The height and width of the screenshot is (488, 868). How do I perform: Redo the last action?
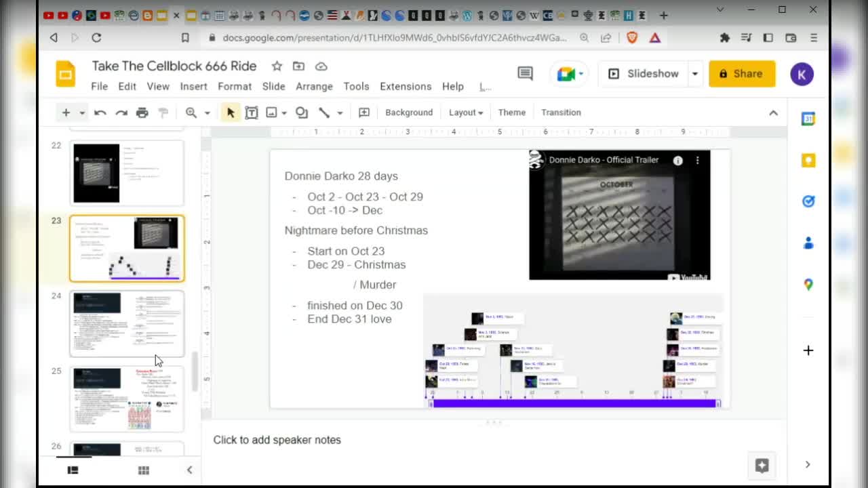coord(121,113)
